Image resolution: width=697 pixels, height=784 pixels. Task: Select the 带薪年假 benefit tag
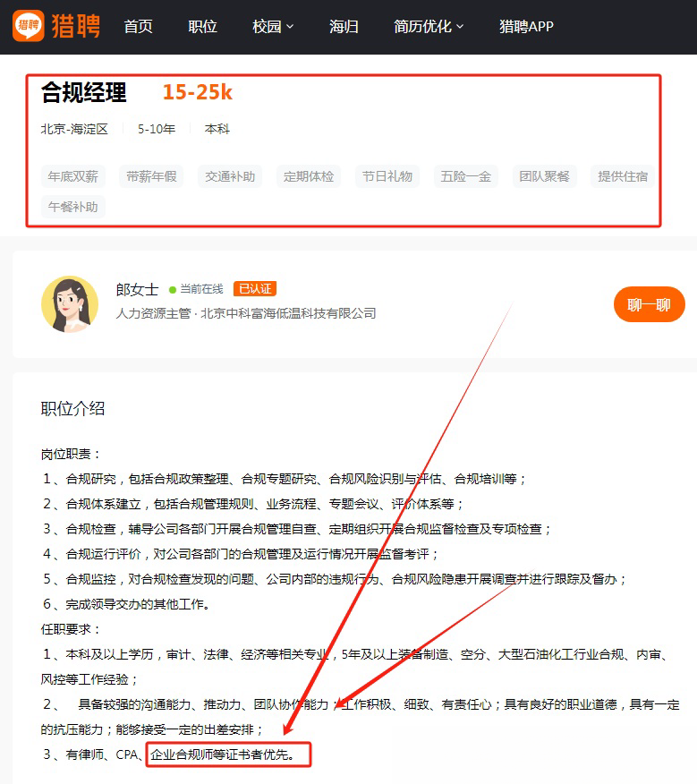click(151, 176)
